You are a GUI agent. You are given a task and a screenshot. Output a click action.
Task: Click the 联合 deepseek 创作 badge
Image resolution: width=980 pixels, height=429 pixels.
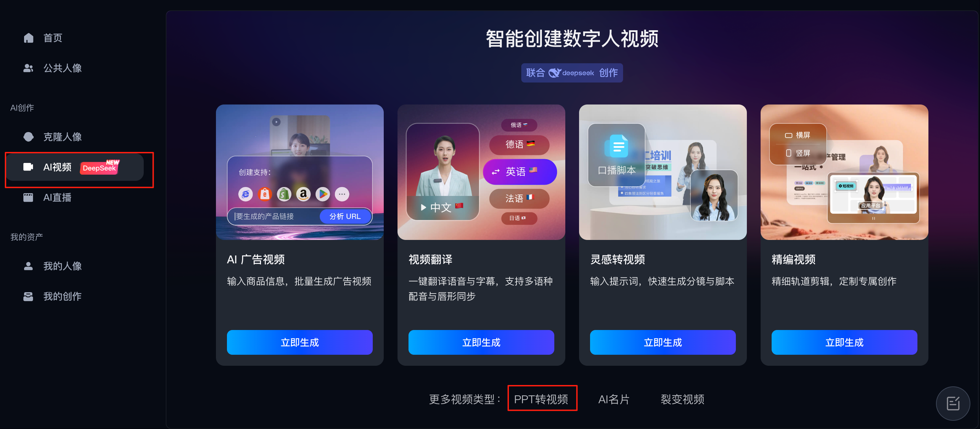coord(572,73)
